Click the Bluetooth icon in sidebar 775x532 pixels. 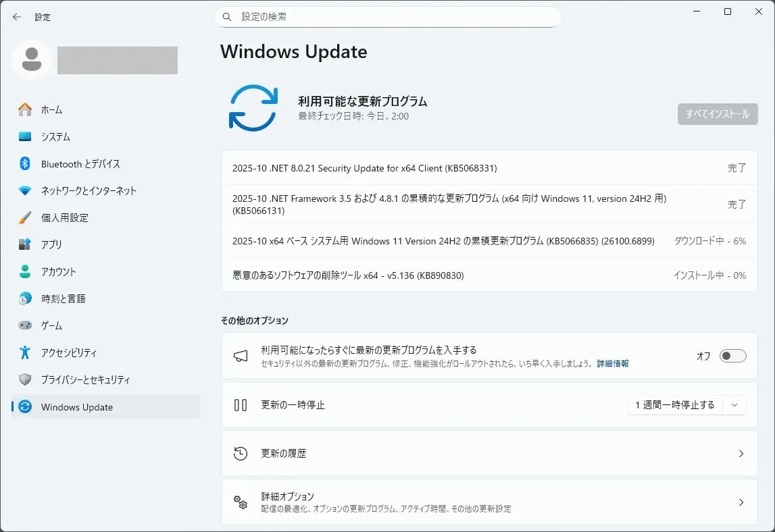[x=25, y=163]
